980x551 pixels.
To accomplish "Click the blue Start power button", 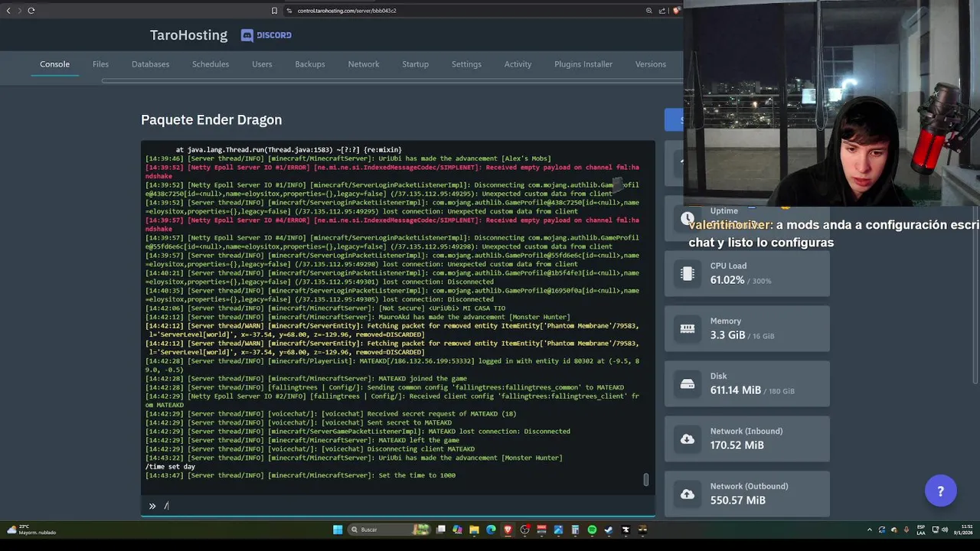I will coord(674,119).
